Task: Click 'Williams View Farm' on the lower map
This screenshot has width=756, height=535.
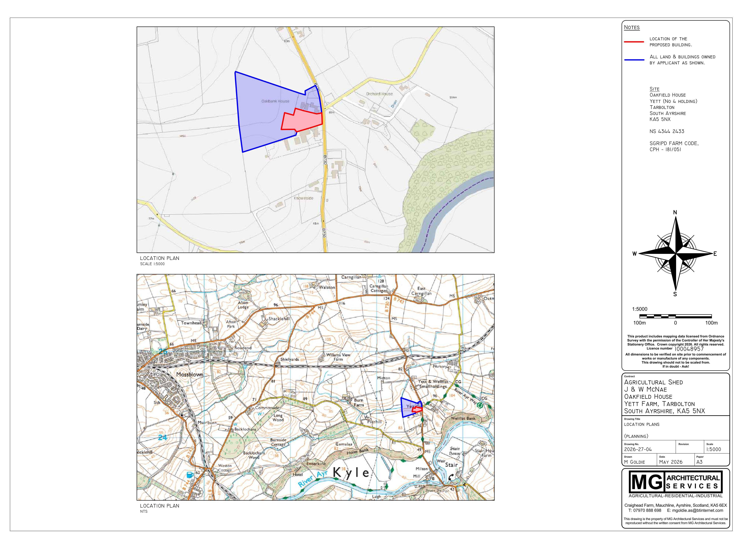Action: click(338, 357)
